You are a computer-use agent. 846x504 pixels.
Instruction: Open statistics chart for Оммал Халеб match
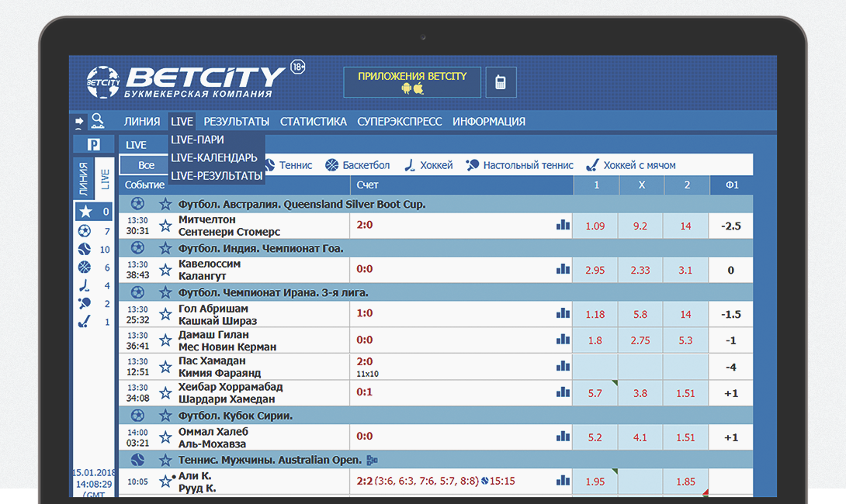tap(563, 437)
